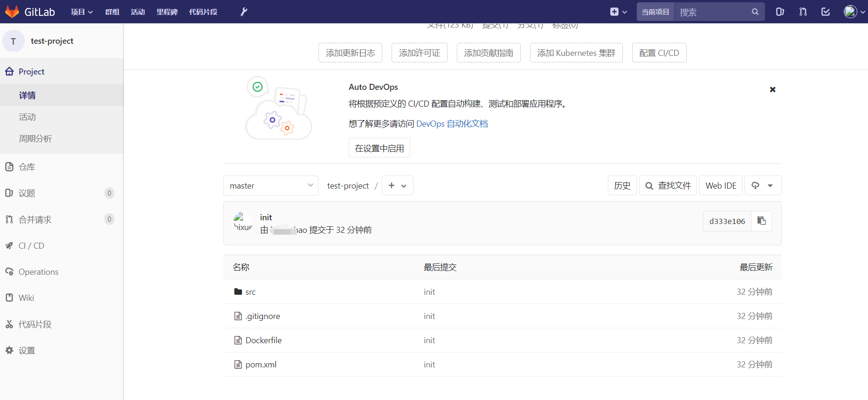Click the test-project avatar letter T
This screenshot has width=868, height=400.
pyautogui.click(x=13, y=41)
